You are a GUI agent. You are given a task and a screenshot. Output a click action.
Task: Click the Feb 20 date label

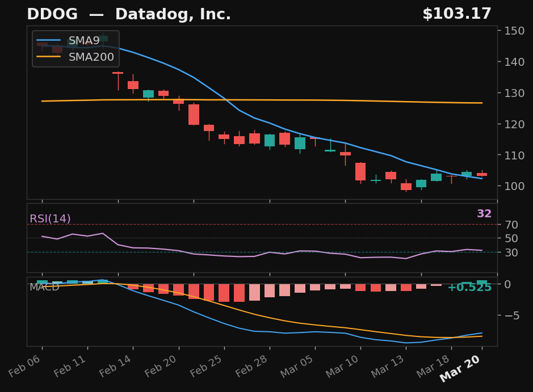coord(161,365)
